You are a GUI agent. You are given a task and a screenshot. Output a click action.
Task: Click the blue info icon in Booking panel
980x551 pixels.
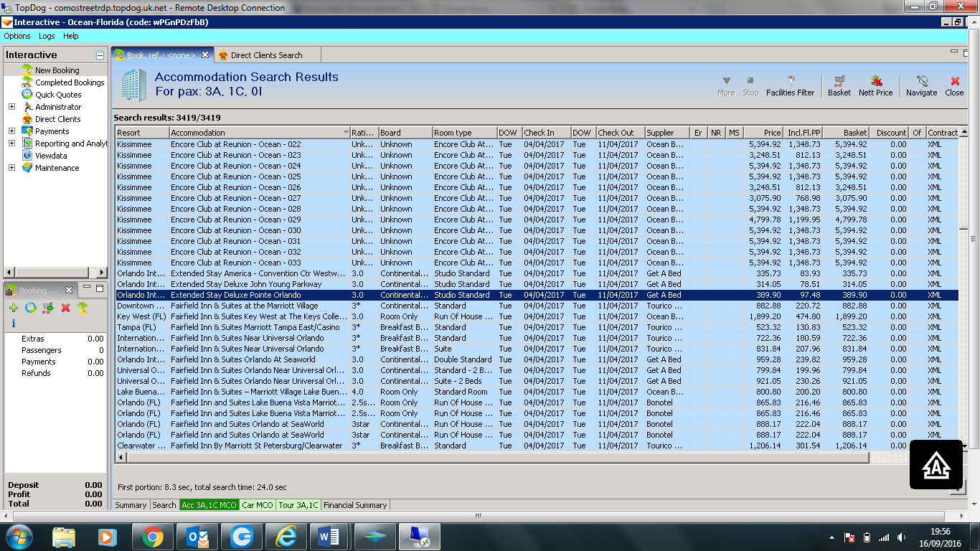tap(14, 324)
